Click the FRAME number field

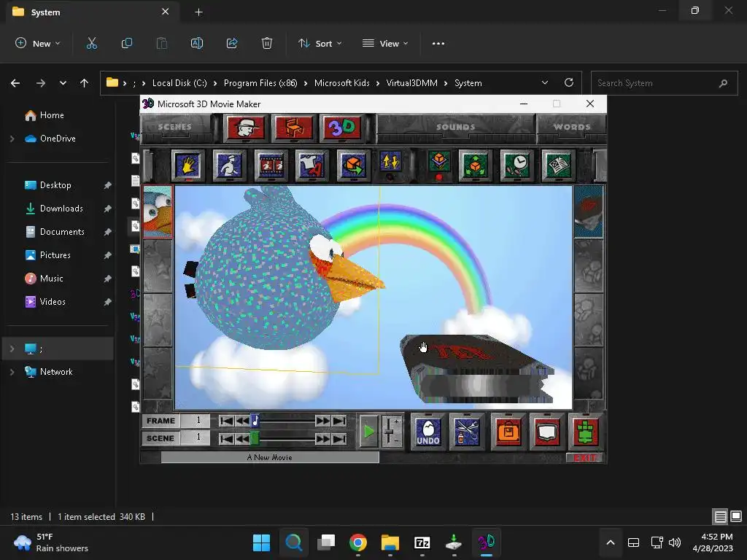(196, 421)
